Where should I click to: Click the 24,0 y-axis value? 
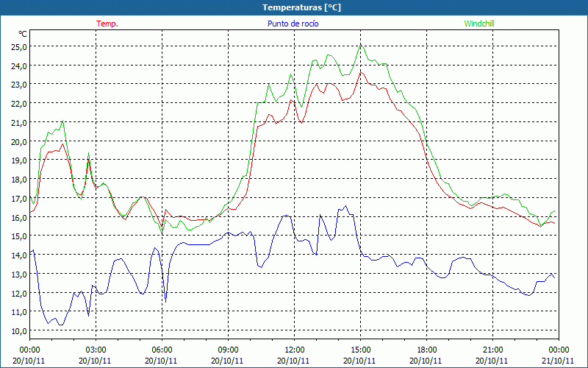click(19, 66)
